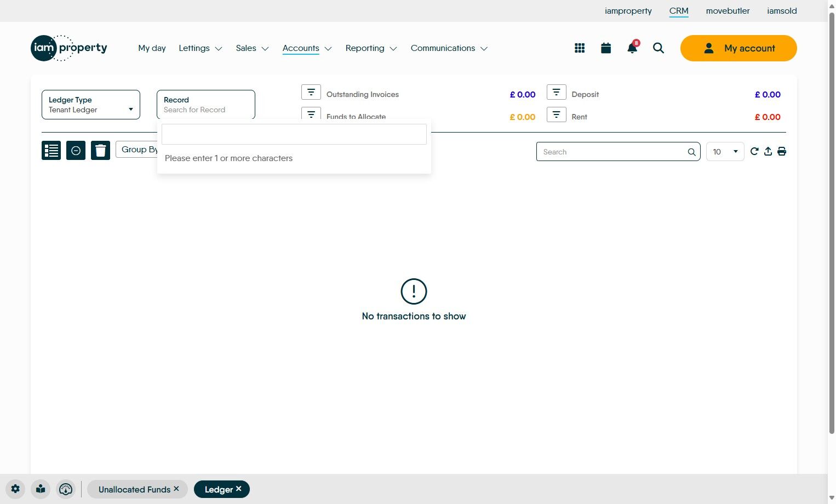Click the page vertical scrollbar
The image size is (836, 504).
tap(832, 225)
